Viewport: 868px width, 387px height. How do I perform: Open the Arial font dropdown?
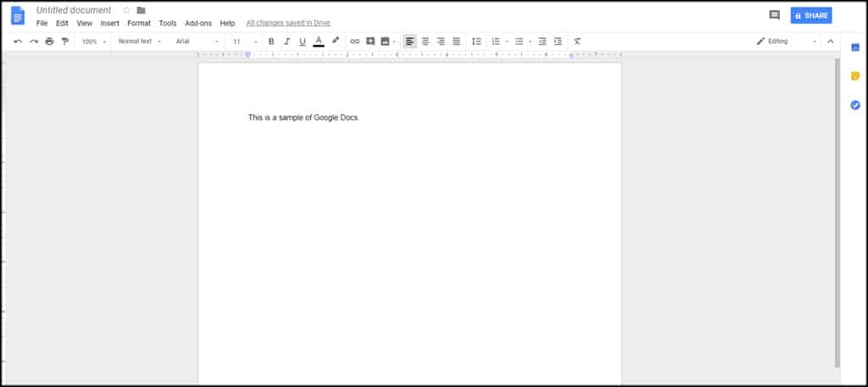pos(197,41)
